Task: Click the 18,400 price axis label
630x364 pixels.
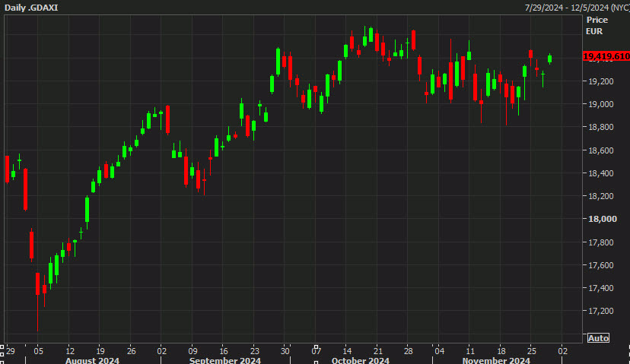Action: [600, 173]
